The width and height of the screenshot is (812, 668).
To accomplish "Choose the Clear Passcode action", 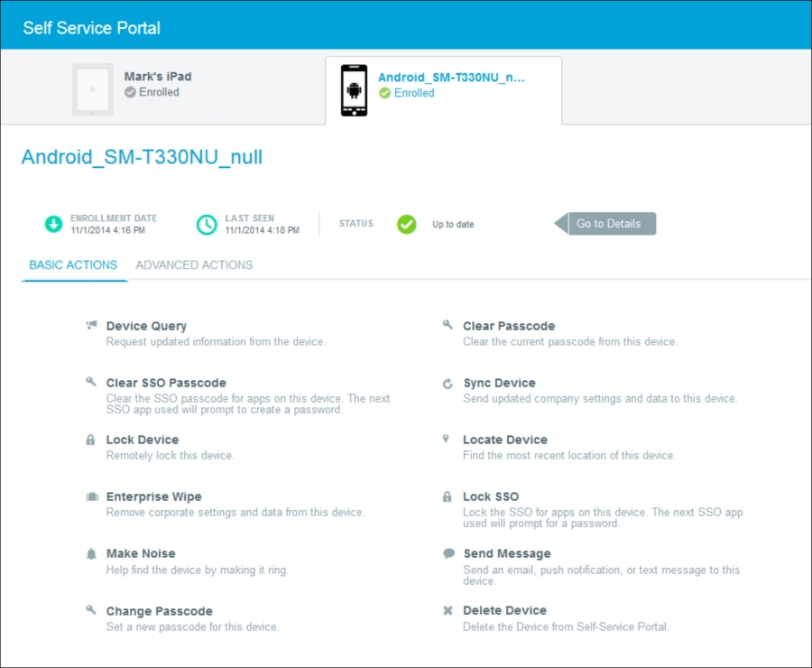I will (x=509, y=326).
